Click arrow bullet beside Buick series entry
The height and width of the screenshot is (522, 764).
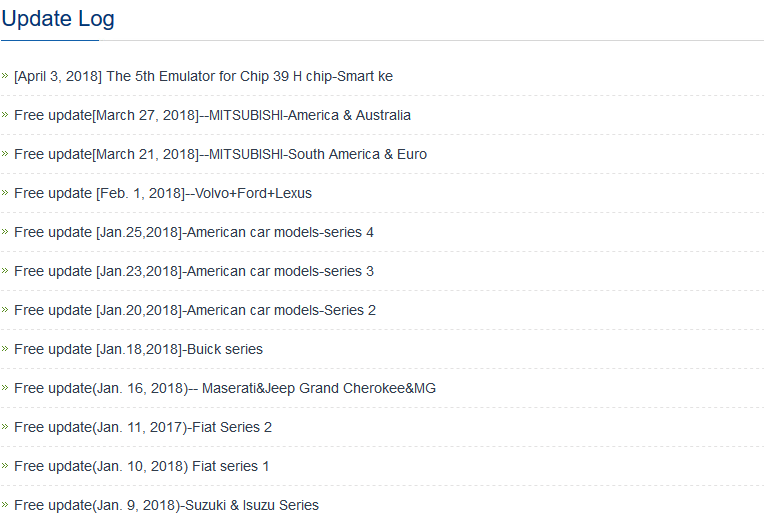pos(5,348)
